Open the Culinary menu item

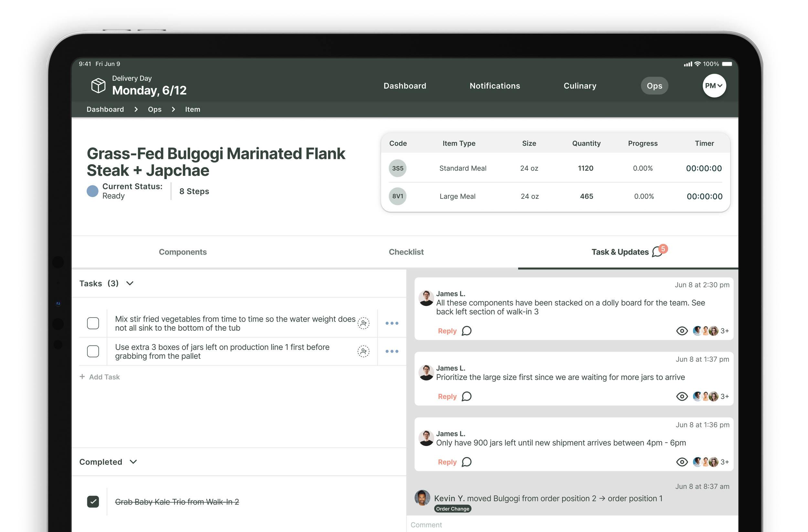(579, 86)
